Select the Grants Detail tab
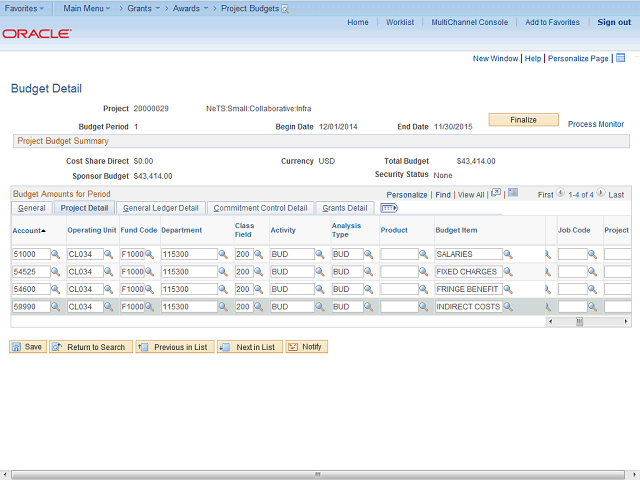The image size is (640, 480). point(344,208)
